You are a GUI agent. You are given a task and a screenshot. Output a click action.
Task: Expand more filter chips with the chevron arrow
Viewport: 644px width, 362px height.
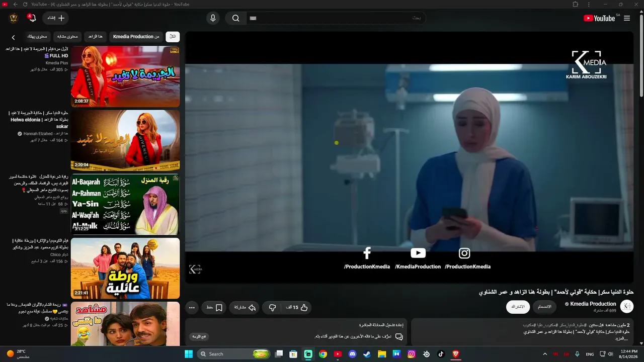13,37
